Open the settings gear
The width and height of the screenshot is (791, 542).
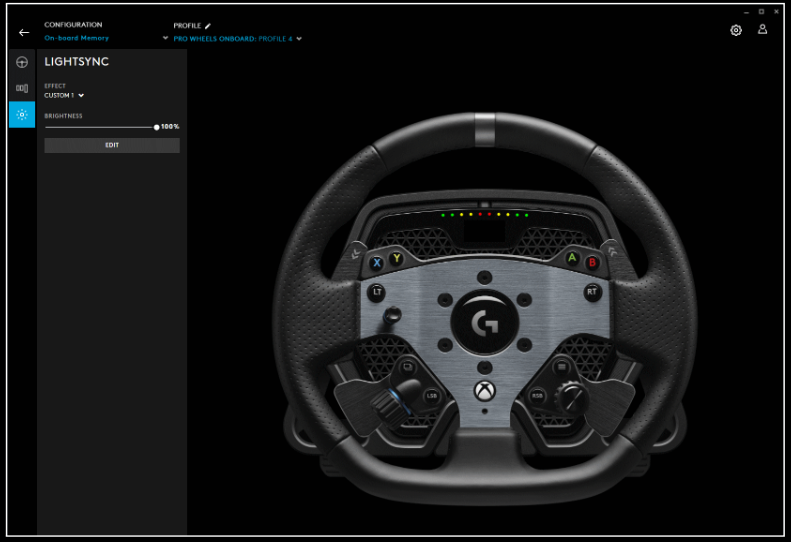736,30
